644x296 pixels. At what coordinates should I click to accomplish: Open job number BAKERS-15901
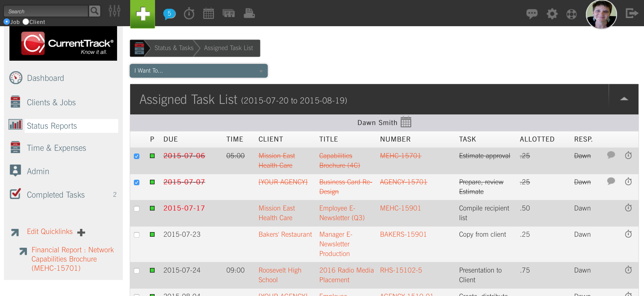(403, 234)
